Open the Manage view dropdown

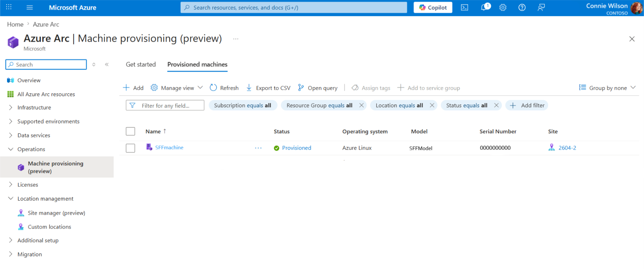177,88
